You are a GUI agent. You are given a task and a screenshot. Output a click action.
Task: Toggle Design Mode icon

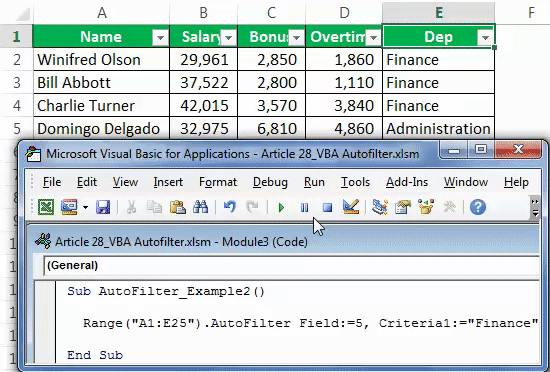[x=351, y=207]
